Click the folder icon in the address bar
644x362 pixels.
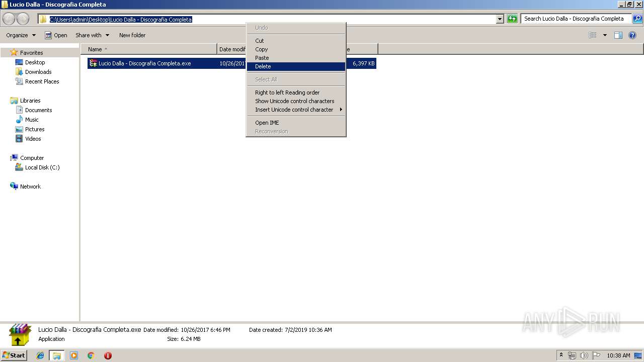[43, 20]
